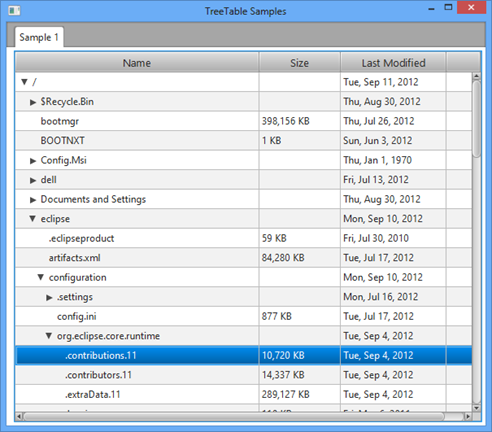The height and width of the screenshot is (432, 492).
Task: Expand Documents and Settings disclosure triangle
Action: tap(33, 200)
